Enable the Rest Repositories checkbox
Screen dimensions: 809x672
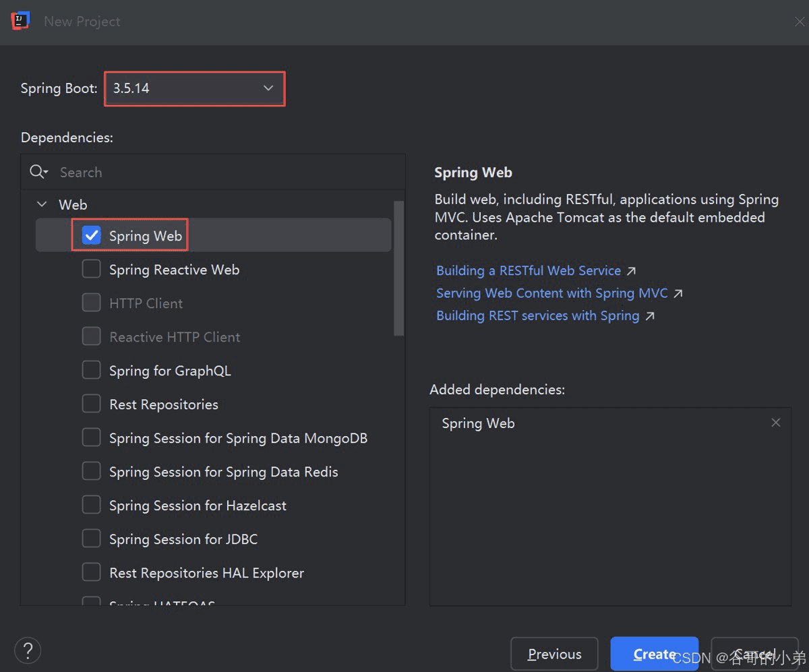(x=91, y=404)
